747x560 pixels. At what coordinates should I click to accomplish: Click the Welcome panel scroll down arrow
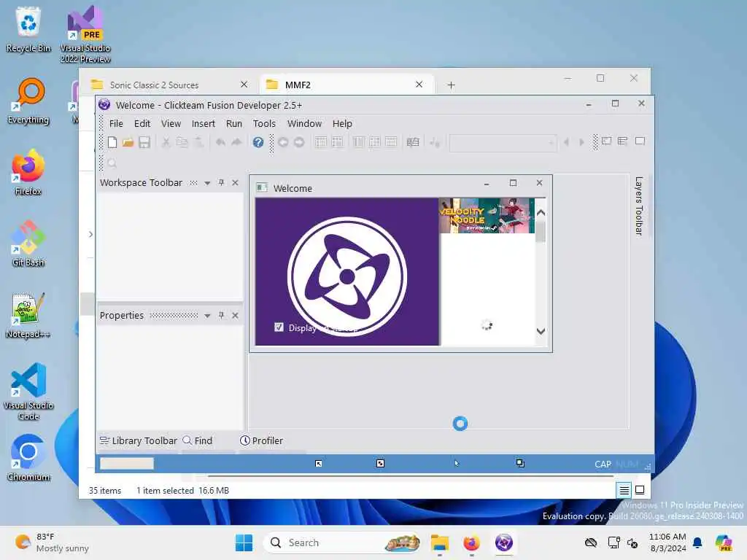[x=541, y=331]
